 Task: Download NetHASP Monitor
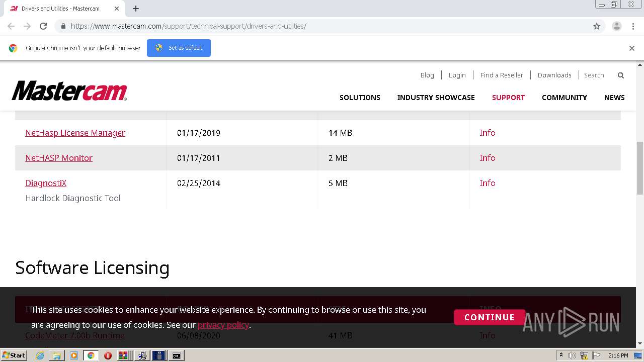coord(59,158)
